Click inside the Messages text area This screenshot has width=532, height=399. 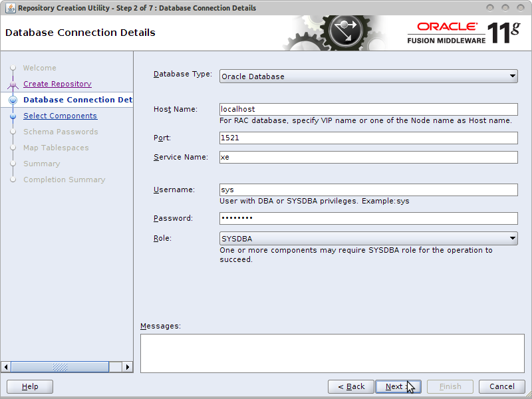(332, 353)
